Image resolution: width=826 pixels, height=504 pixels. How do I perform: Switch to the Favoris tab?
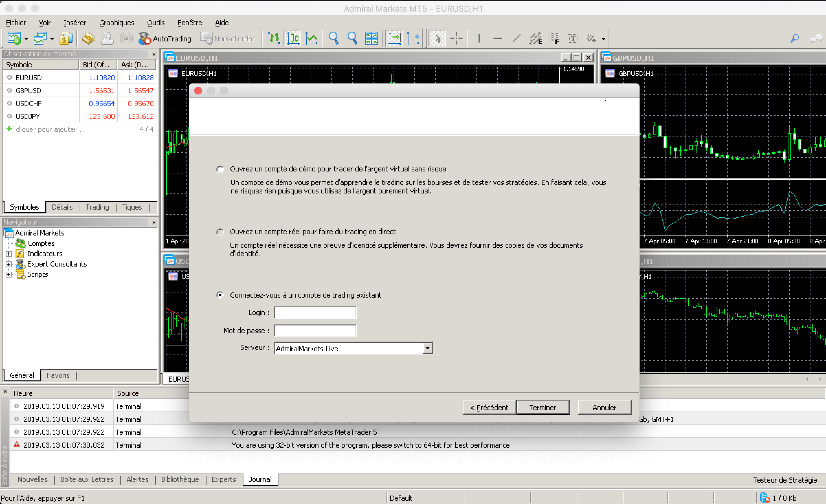[58, 375]
